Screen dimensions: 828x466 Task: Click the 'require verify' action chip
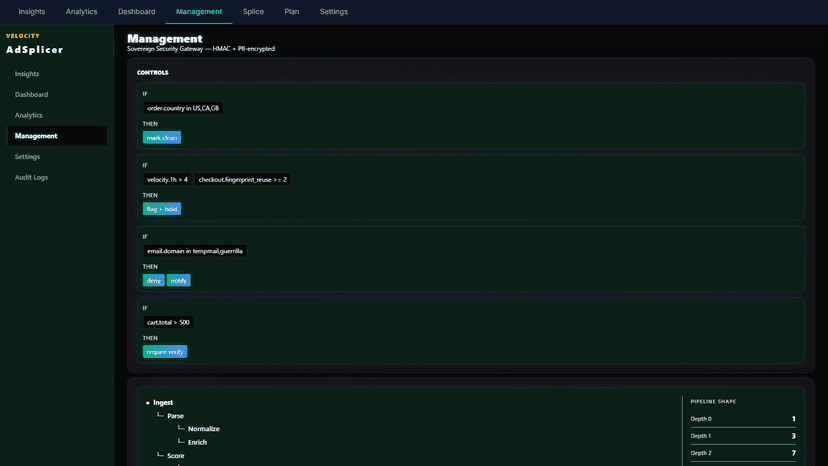(165, 352)
